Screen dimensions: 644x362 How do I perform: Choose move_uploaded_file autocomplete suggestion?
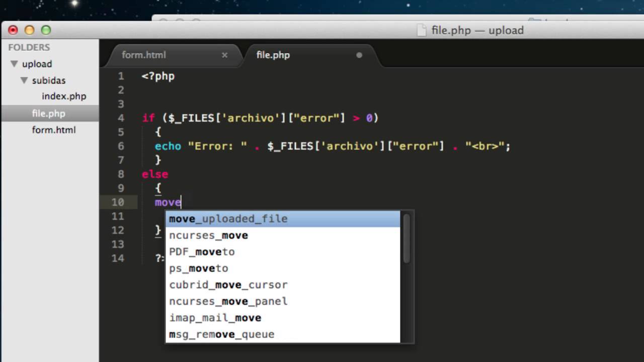pyautogui.click(x=283, y=219)
